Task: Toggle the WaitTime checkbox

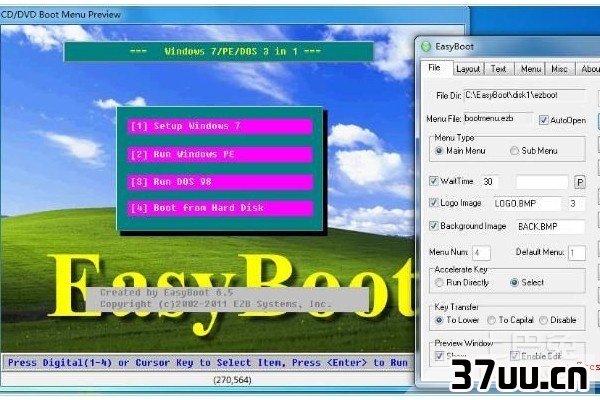Action: point(433,181)
